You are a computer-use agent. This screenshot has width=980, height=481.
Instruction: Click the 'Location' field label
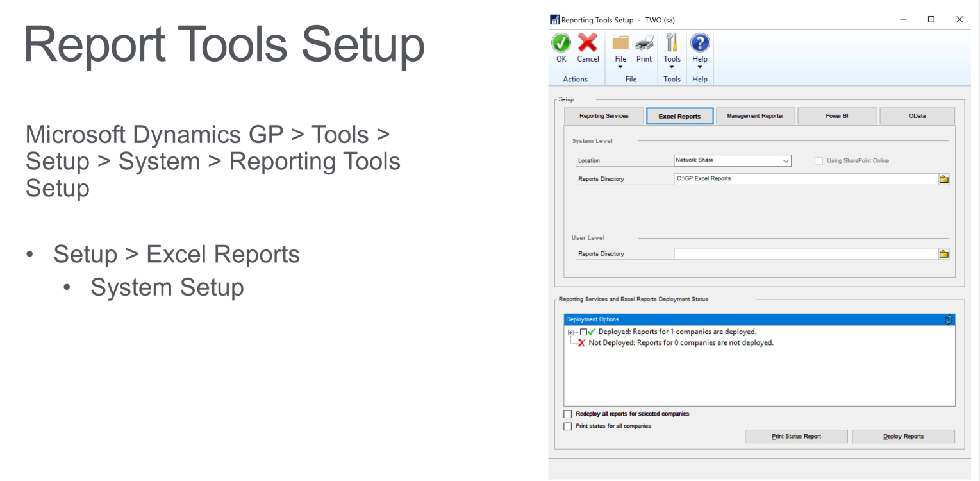point(589,161)
